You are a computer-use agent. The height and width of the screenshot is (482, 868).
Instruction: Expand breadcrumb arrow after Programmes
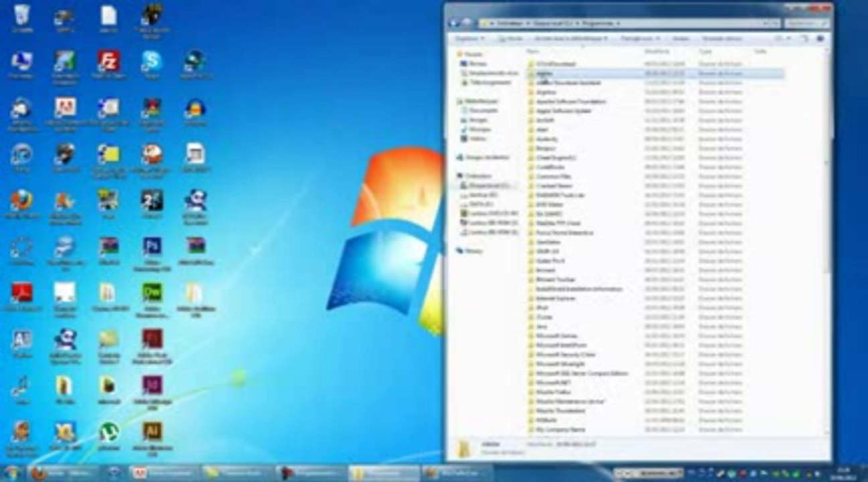[618, 23]
